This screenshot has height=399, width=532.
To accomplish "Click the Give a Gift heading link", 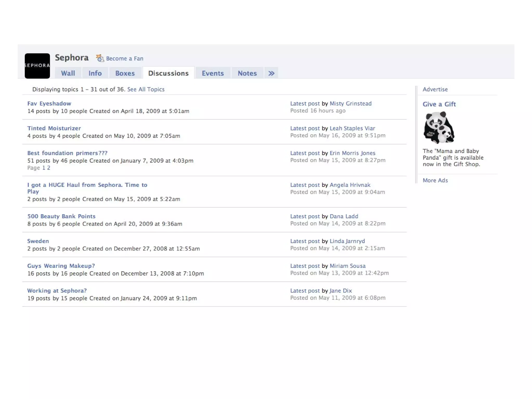I will [439, 104].
